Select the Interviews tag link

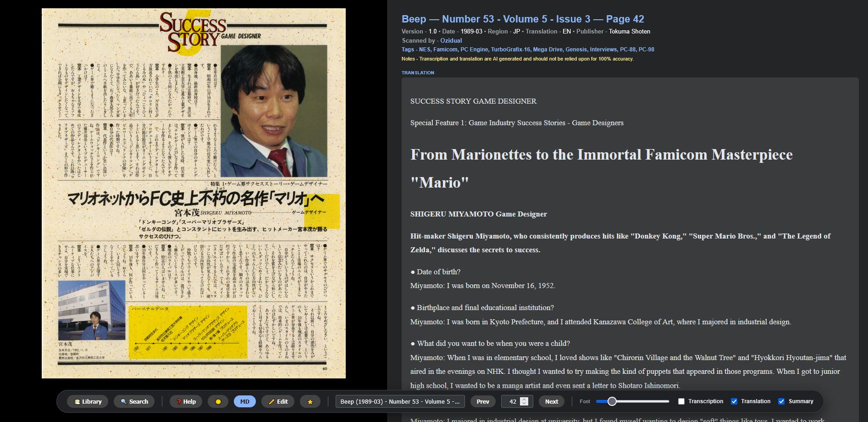point(603,50)
